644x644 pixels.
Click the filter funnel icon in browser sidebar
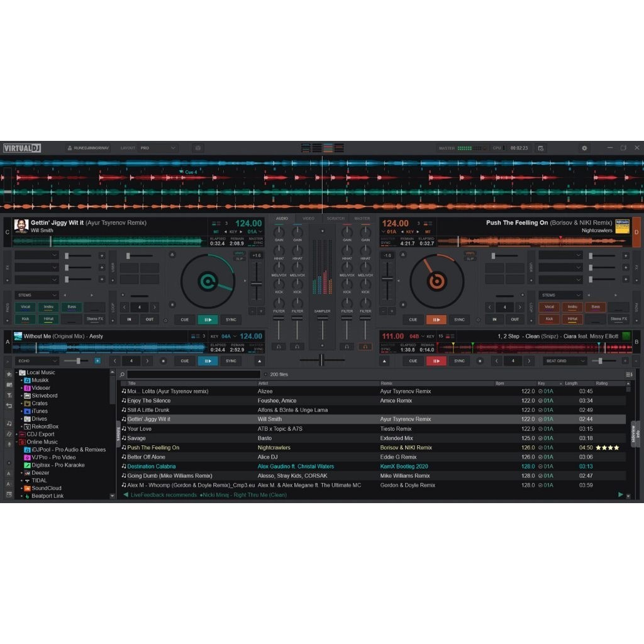(9, 395)
